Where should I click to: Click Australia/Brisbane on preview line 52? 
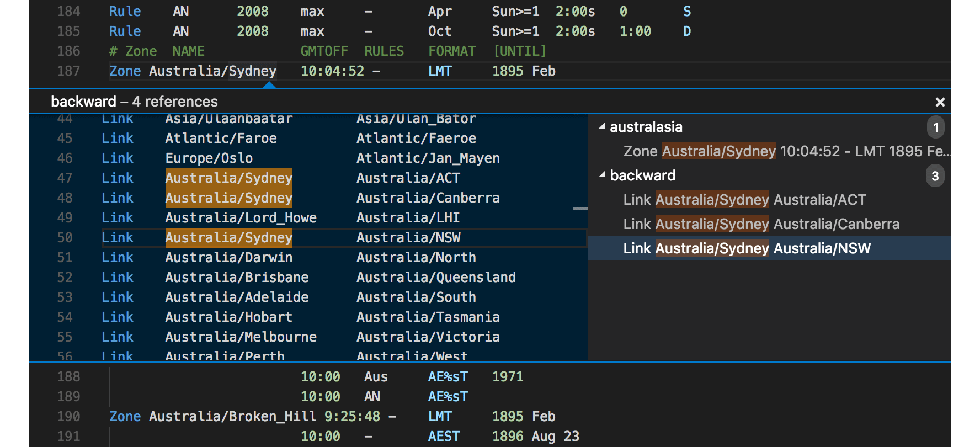point(237,278)
